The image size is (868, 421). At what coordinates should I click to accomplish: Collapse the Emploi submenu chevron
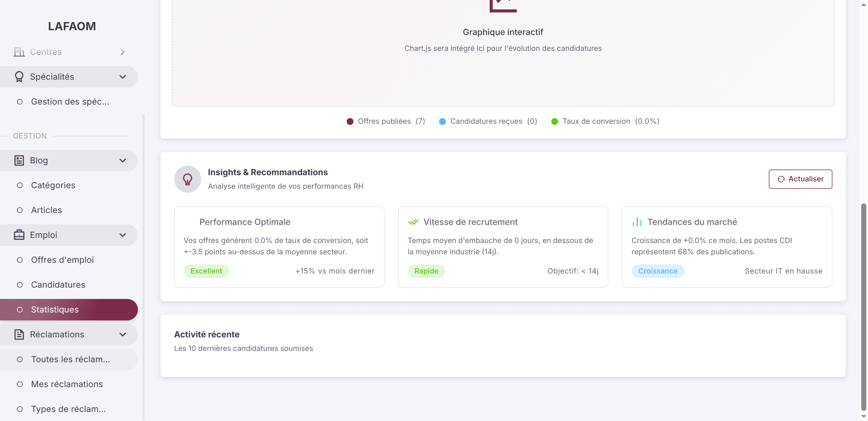click(123, 235)
